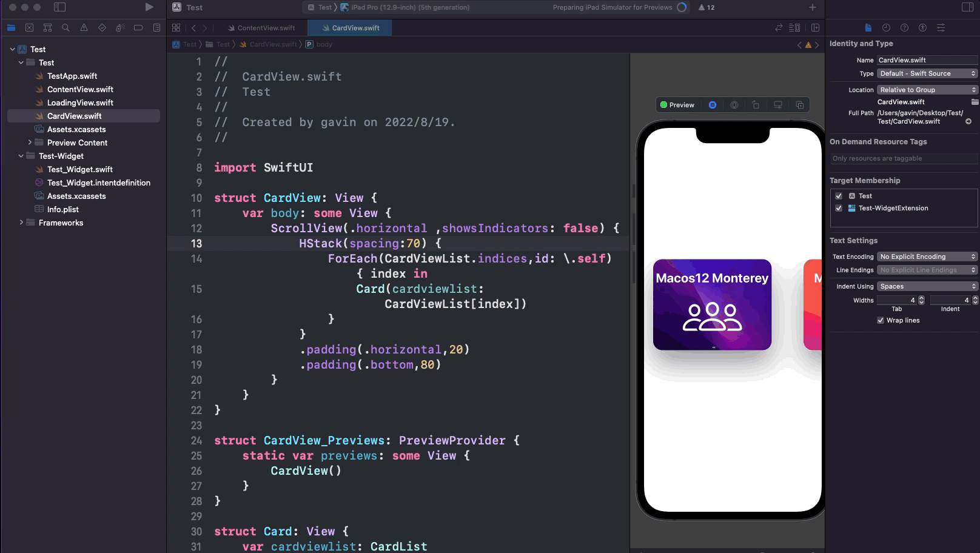The image size is (980, 553).
Task: Select iPad Pro run destination in toolbar
Action: [x=405, y=7]
